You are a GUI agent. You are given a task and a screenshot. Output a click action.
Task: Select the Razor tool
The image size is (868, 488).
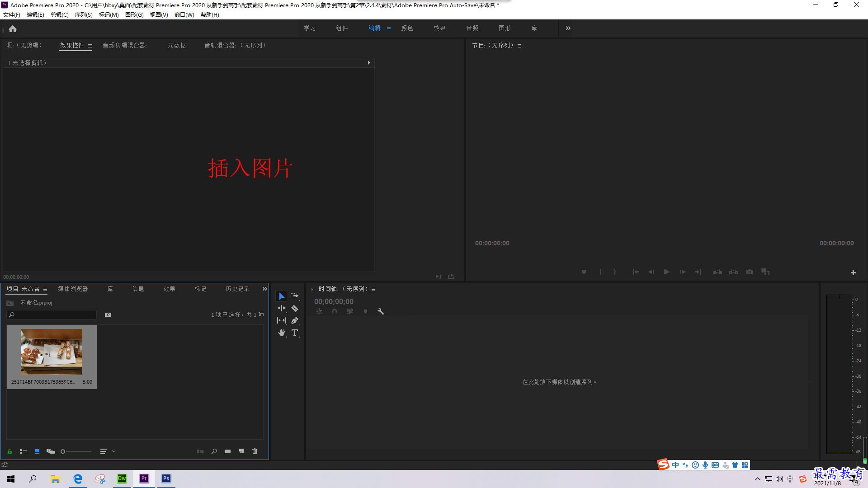(x=295, y=308)
